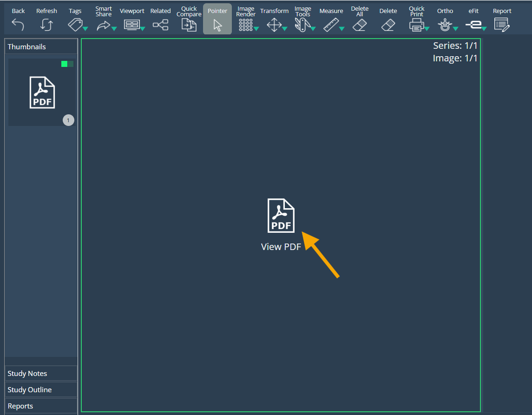Click the Back arrow icon

point(18,25)
